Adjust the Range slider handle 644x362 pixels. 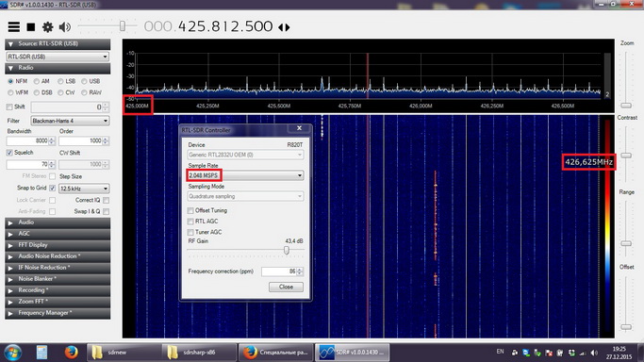626,243
